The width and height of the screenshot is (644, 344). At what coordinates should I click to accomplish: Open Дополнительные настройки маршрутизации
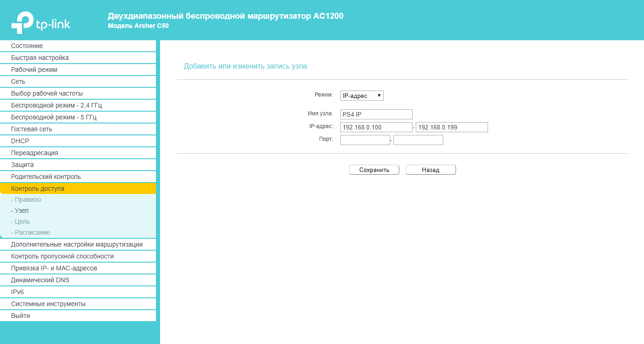coord(78,244)
